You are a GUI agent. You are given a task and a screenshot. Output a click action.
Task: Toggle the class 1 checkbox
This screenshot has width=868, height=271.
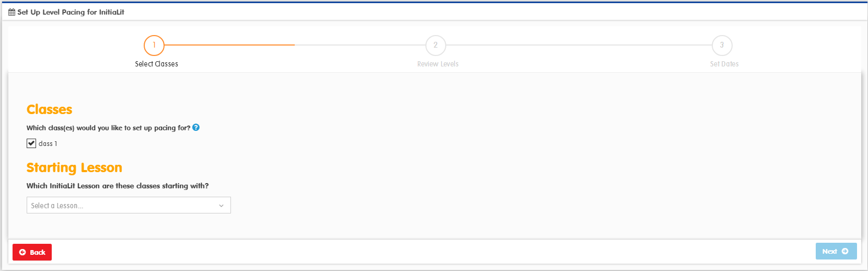point(31,143)
